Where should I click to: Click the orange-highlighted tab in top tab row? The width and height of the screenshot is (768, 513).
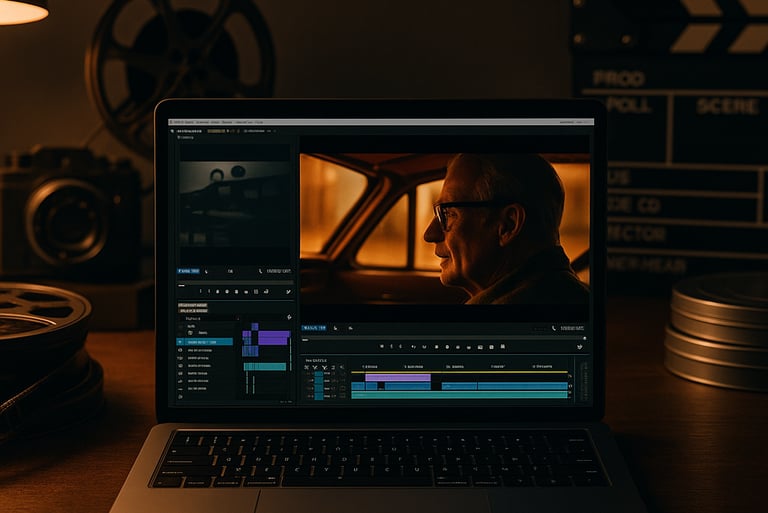(x=216, y=131)
